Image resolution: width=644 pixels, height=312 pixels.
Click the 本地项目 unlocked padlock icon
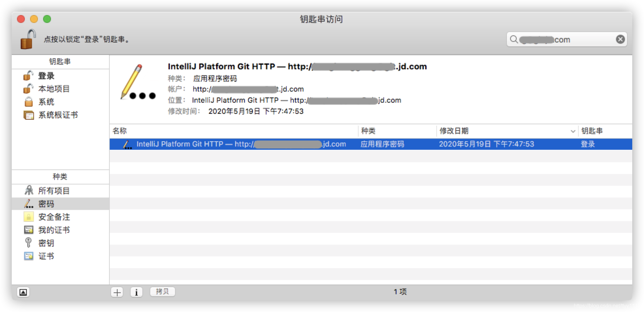pos(28,89)
